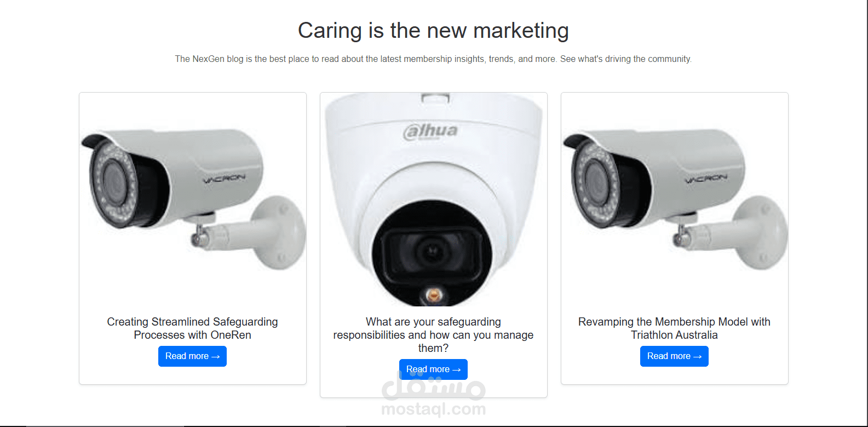Open Read more for safeguarding responsibilities article
Screen dimensions: 868x427
433,369
